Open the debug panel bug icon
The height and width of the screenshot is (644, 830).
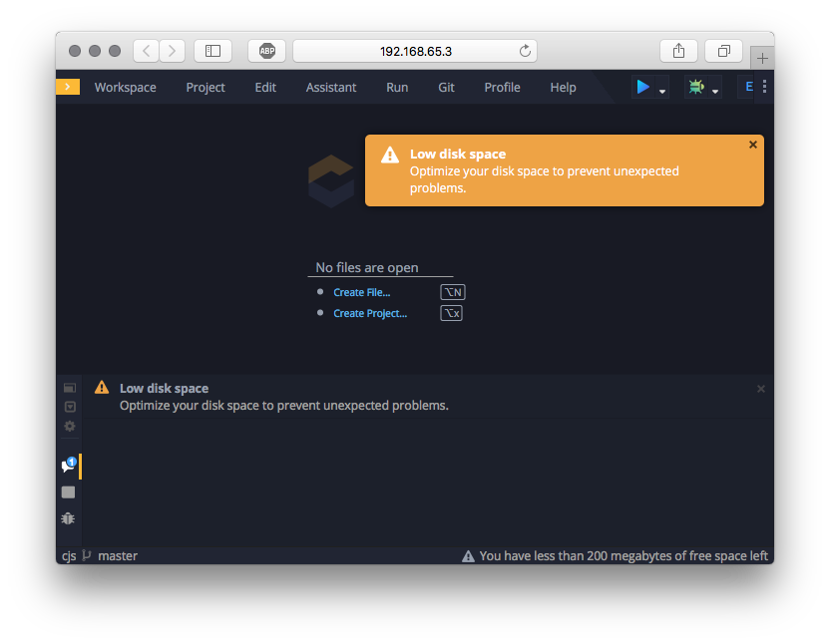coord(68,518)
